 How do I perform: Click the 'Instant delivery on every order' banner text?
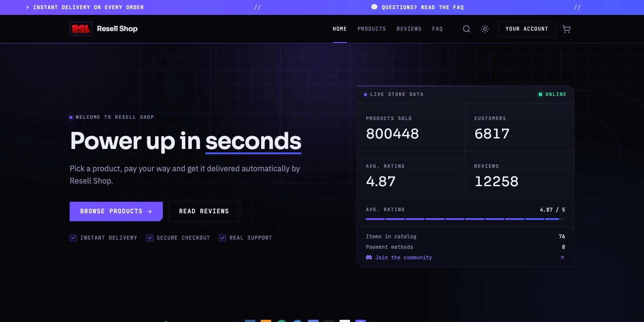[x=85, y=7]
